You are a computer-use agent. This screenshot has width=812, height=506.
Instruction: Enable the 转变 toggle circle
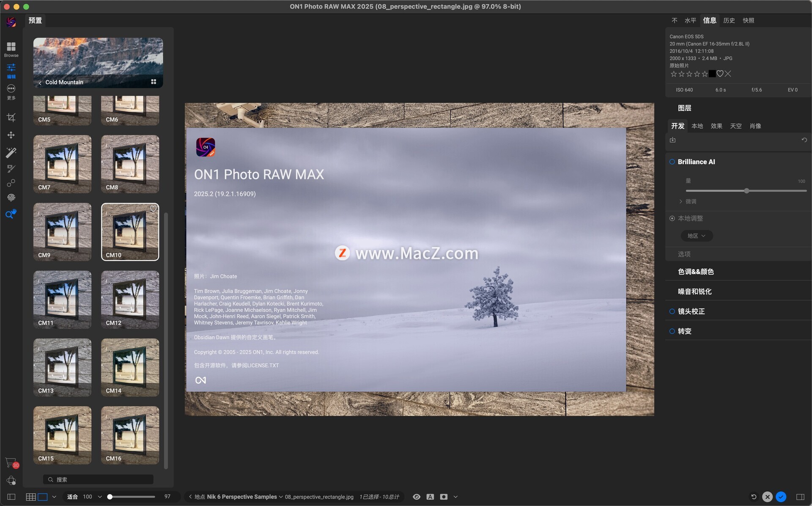pos(672,331)
